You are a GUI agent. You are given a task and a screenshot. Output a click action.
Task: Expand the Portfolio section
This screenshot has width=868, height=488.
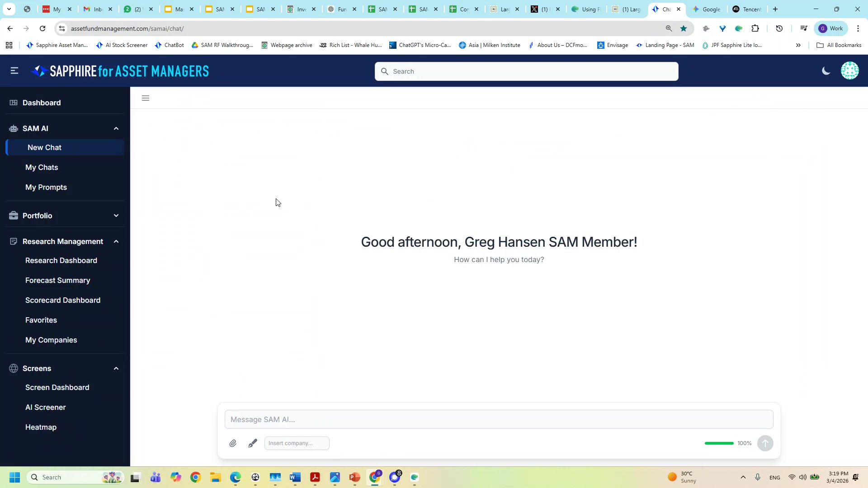[x=116, y=216]
